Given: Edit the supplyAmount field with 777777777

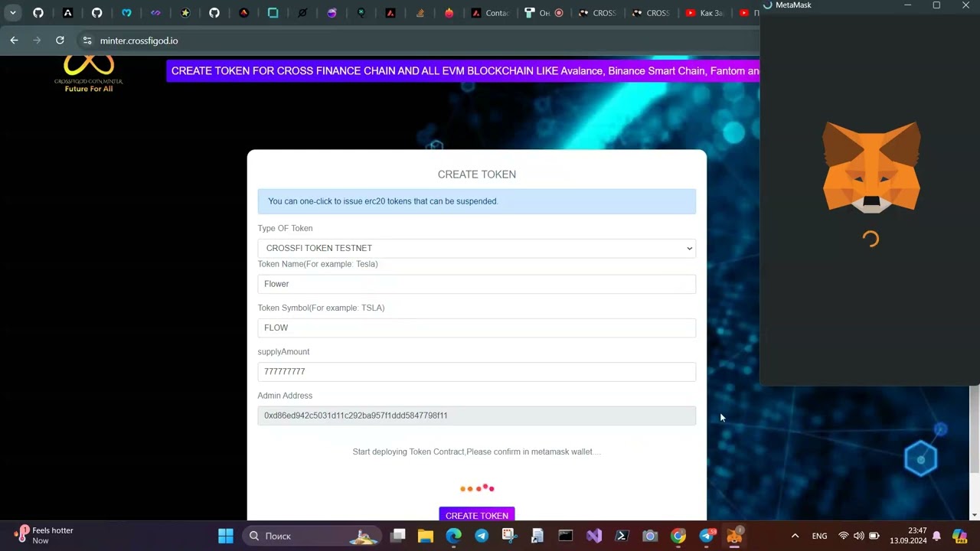Looking at the screenshot, I should click(476, 371).
